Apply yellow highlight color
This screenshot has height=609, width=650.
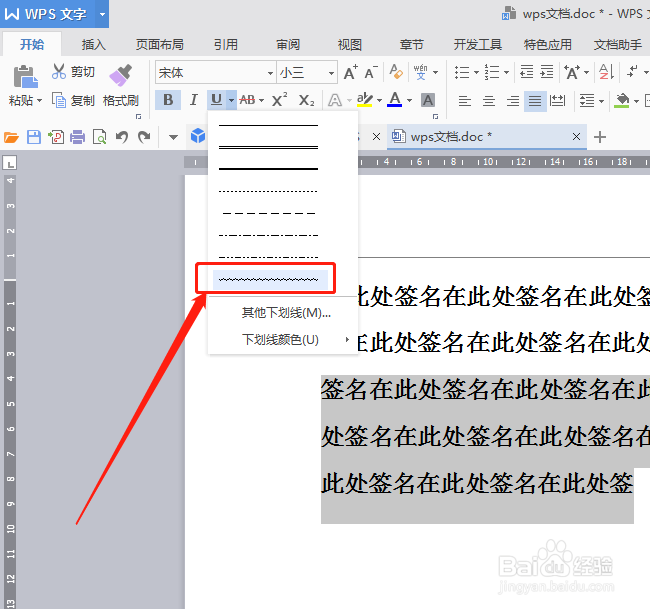click(365, 100)
